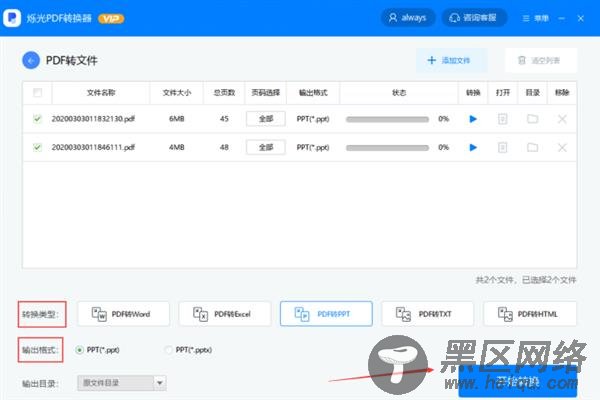
Task: Click the 6MB file size cell
Action: [176, 119]
